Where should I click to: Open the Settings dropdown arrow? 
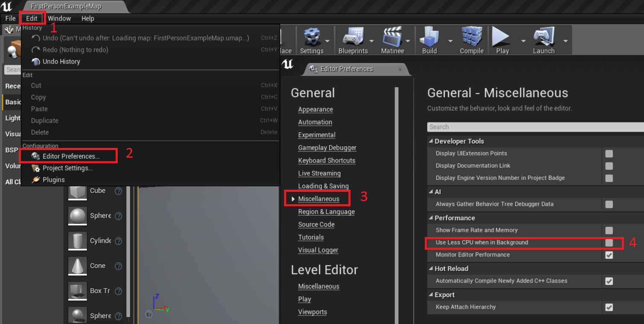[x=327, y=41]
